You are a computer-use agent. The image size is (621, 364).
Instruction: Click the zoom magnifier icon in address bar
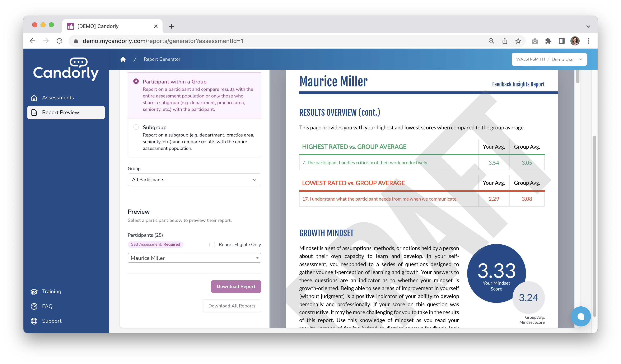[491, 41]
